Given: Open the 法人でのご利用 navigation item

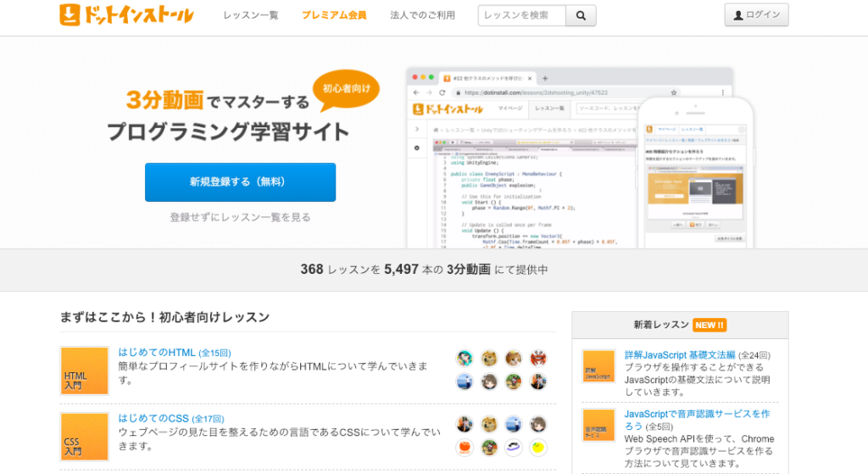Looking at the screenshot, I should [422, 15].
